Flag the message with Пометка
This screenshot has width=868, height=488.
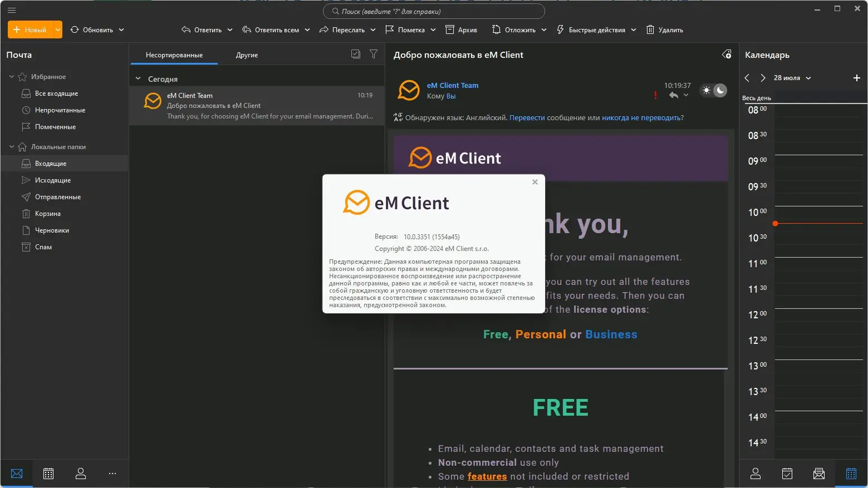click(405, 30)
